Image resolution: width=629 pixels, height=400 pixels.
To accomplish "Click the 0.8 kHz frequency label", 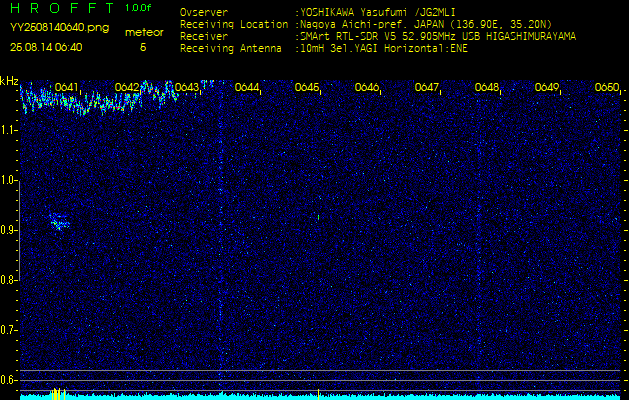I will (x=9, y=280).
